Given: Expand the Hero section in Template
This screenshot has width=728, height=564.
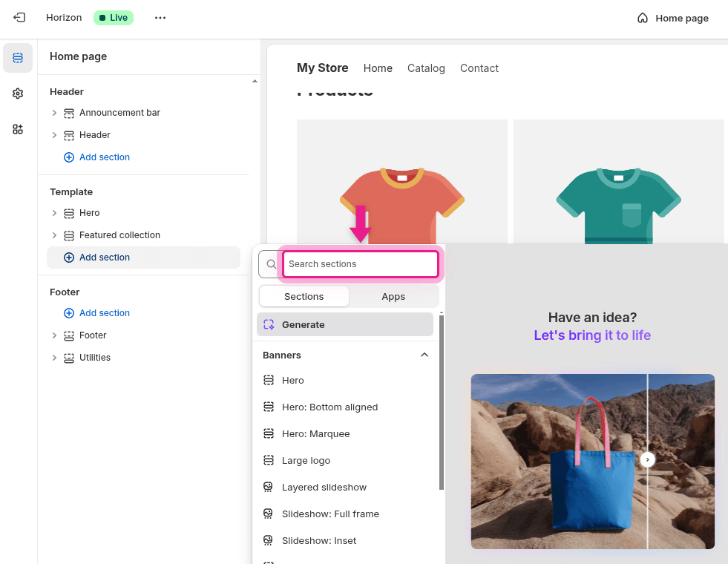Looking at the screenshot, I should tap(54, 213).
